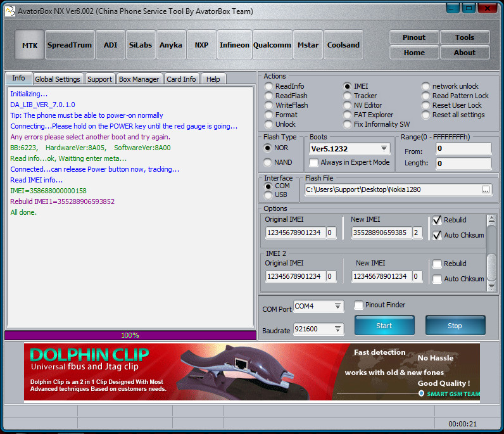This screenshot has width=504, height=434.
Task: Stop the running operation
Action: pyautogui.click(x=455, y=326)
